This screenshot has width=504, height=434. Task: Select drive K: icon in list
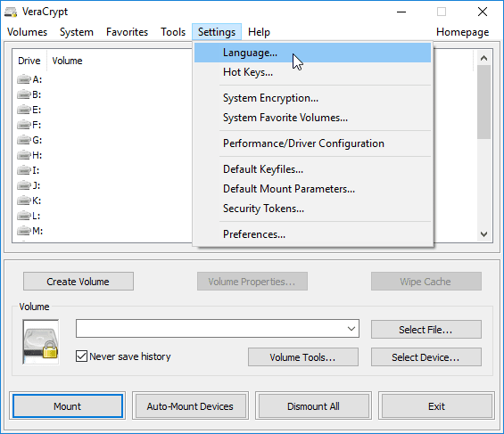[24, 201]
